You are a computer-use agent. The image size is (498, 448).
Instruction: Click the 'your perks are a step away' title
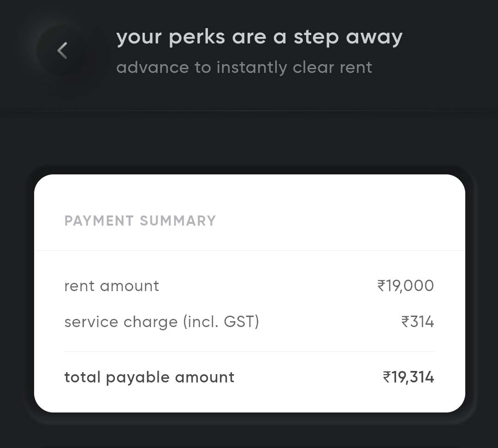(260, 36)
